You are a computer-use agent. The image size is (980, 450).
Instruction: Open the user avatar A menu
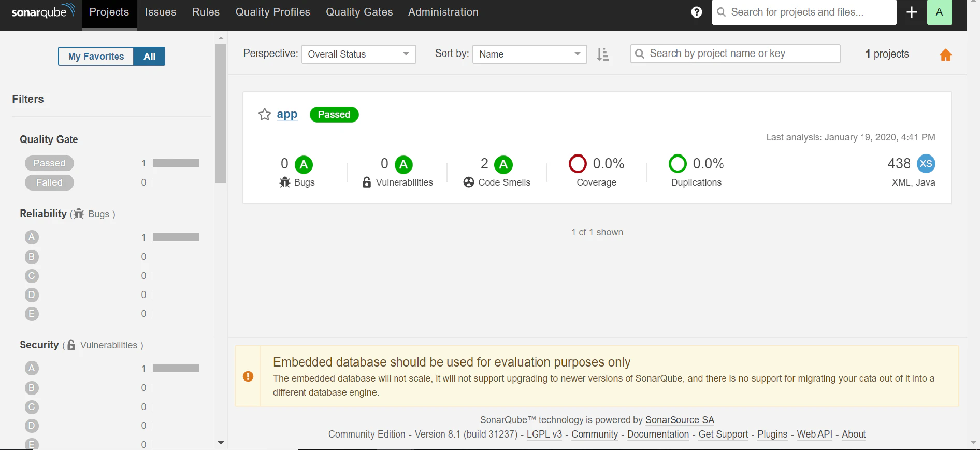pyautogui.click(x=940, y=12)
